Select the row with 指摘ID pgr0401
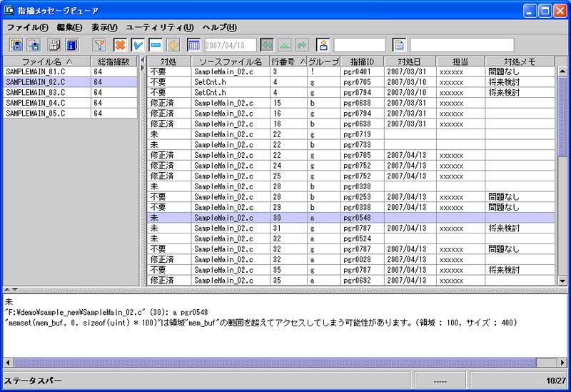571x392 pixels. pyautogui.click(x=351, y=71)
